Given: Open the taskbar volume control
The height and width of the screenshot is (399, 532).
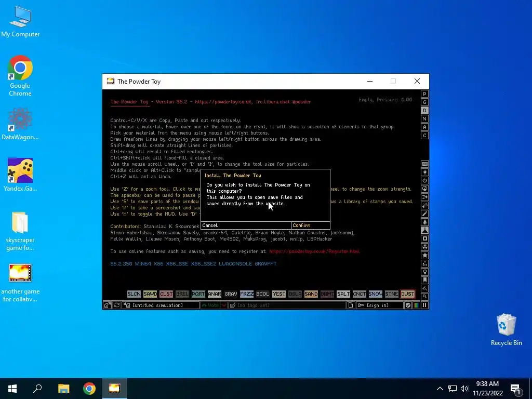Looking at the screenshot, I should click(464, 389).
